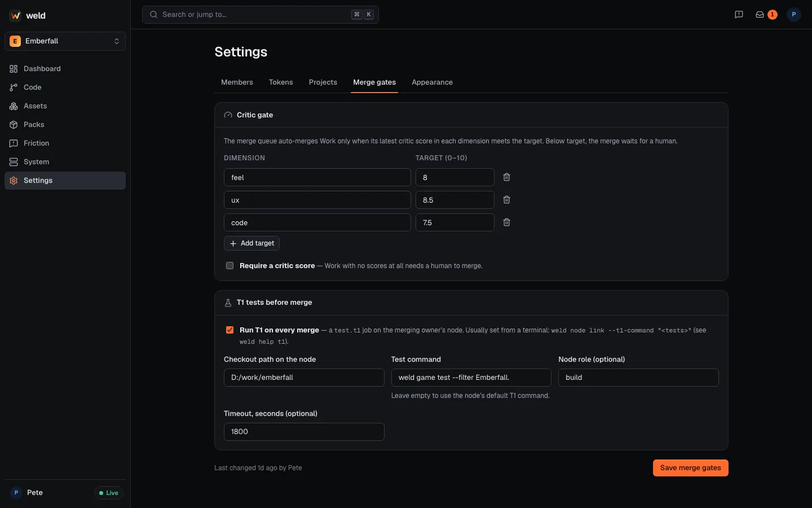This screenshot has height=508, width=812.
Task: Select Settings in the sidebar
Action: pyautogui.click(x=65, y=181)
